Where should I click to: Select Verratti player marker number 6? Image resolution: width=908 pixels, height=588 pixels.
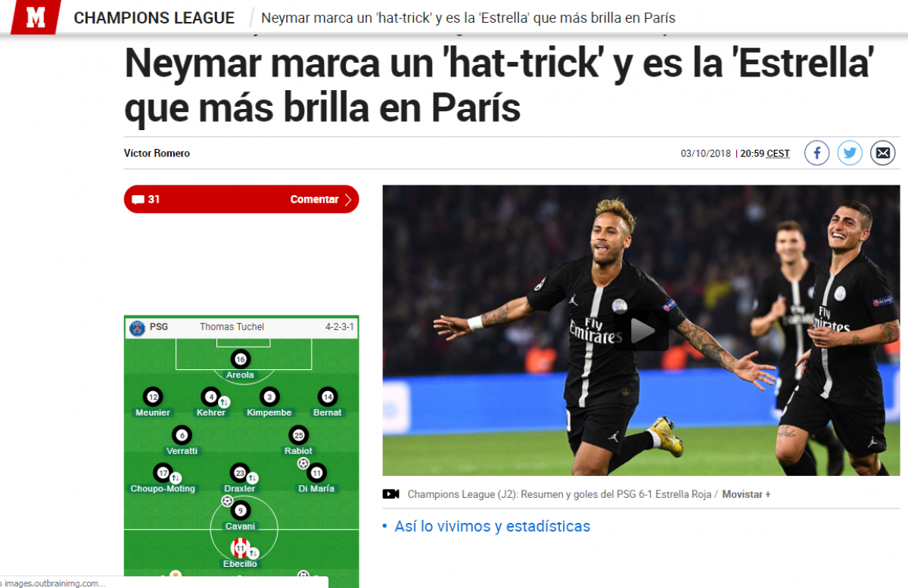182,435
